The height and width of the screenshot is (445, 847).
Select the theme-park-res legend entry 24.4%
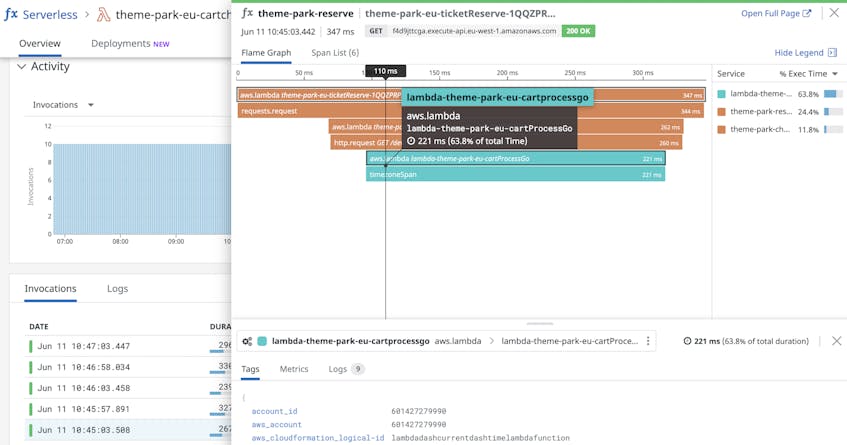tap(779, 112)
